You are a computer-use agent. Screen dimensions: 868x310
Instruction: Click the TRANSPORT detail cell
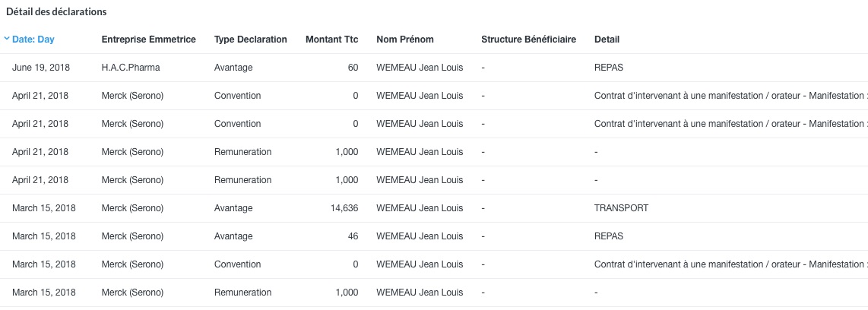tap(621, 208)
